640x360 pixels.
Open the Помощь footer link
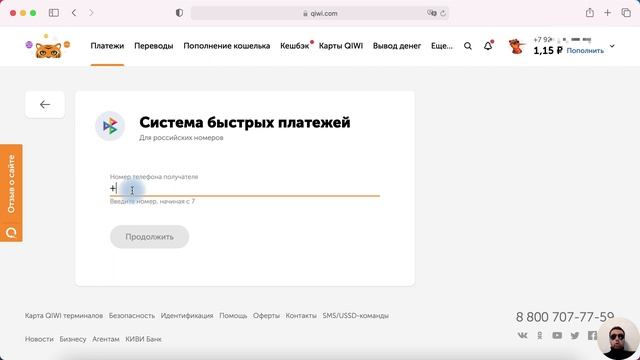[233, 316]
